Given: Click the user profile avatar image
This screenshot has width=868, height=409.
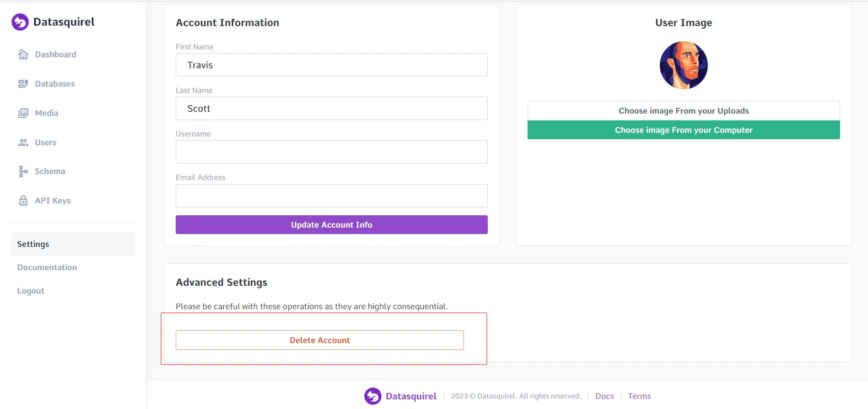Looking at the screenshot, I should (684, 65).
